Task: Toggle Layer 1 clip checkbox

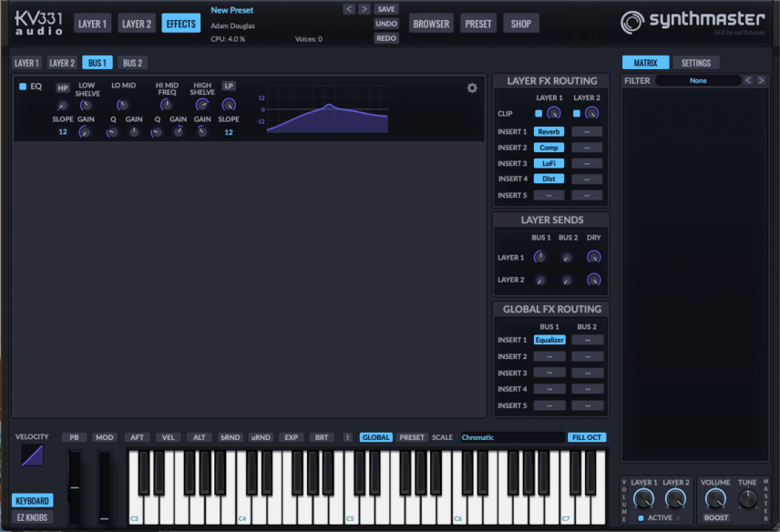Action: pos(539,113)
